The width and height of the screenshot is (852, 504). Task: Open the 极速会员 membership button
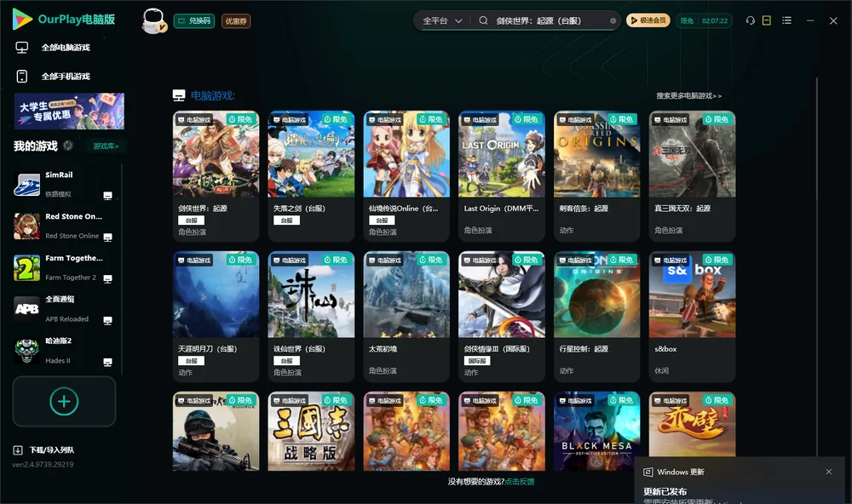tap(648, 20)
